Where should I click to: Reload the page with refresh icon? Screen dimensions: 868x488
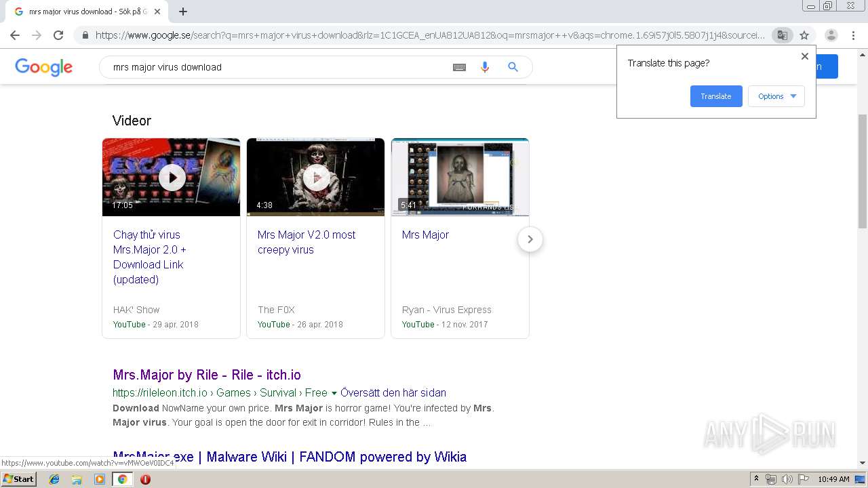tap(58, 35)
